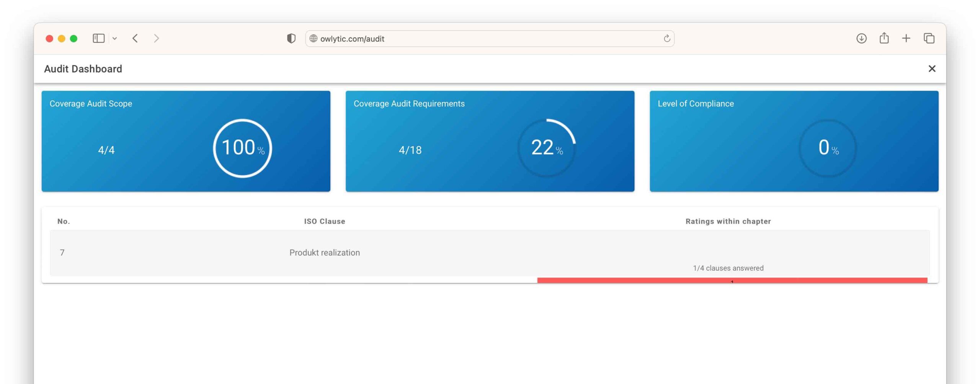Click the 100% Coverage Audit Scope gauge
Screen dimensions: 980x384
pyautogui.click(x=242, y=148)
